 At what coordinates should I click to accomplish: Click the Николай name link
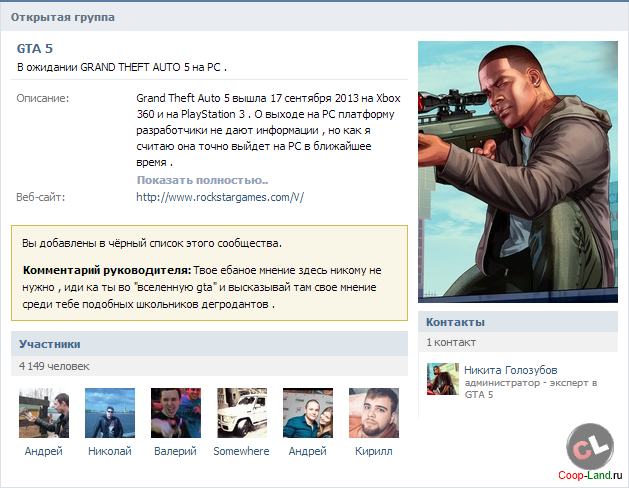pyautogui.click(x=110, y=451)
